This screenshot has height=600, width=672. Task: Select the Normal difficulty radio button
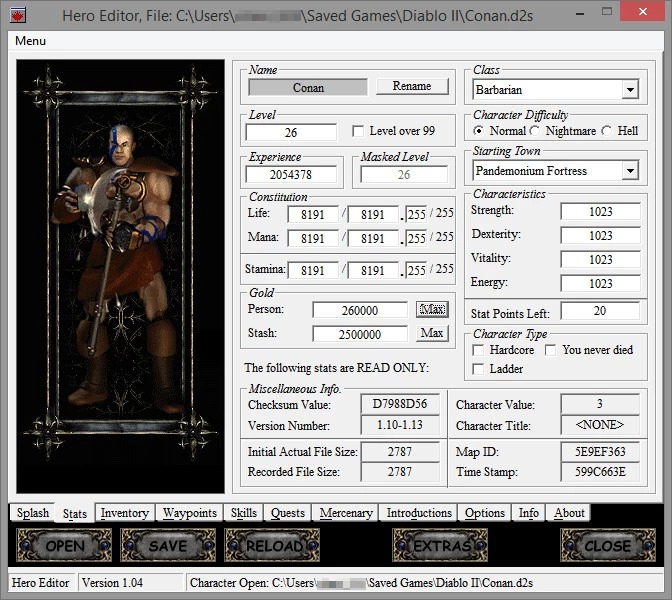478,131
